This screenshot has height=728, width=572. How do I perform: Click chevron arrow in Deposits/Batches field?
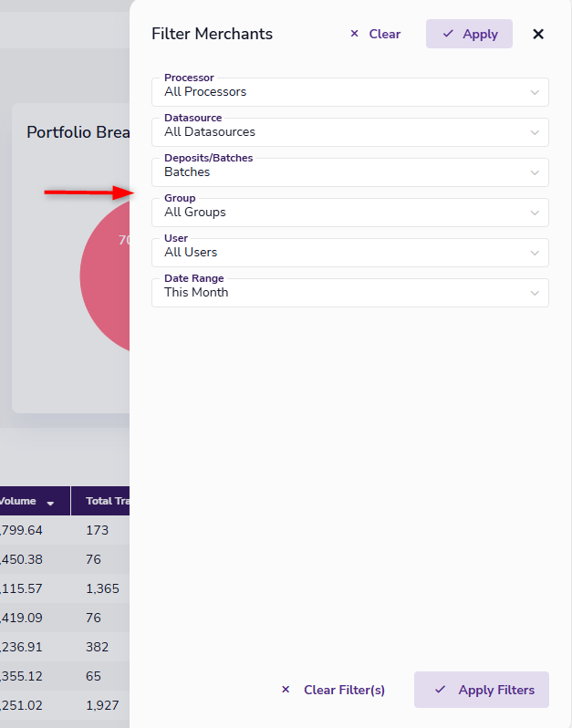click(535, 172)
